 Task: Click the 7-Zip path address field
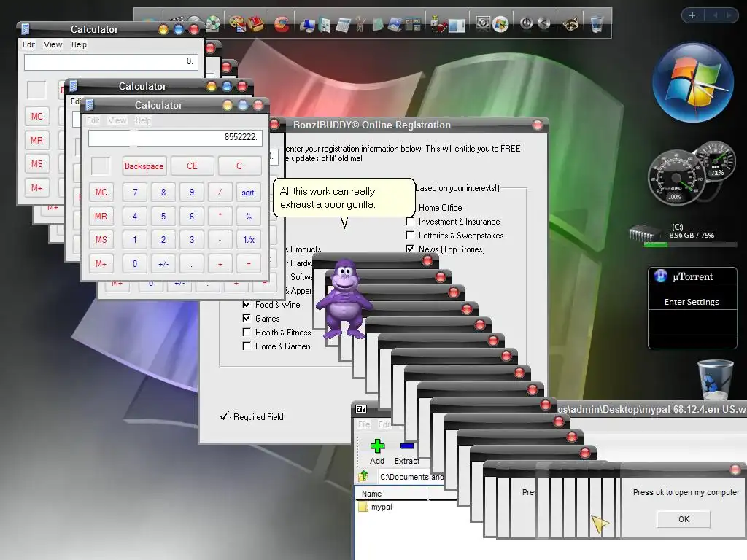click(x=411, y=477)
